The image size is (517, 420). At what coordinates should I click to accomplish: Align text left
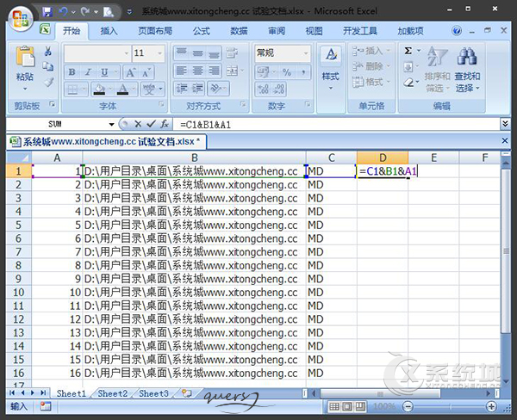pos(181,71)
